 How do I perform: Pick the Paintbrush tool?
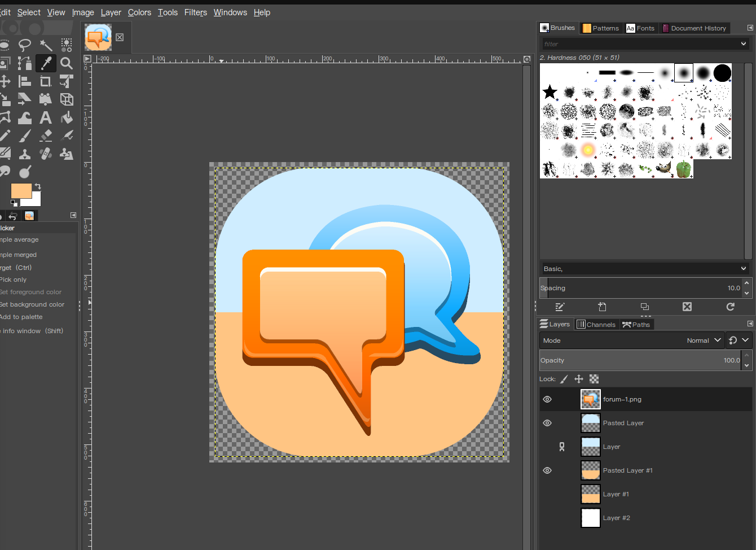pyautogui.click(x=25, y=136)
